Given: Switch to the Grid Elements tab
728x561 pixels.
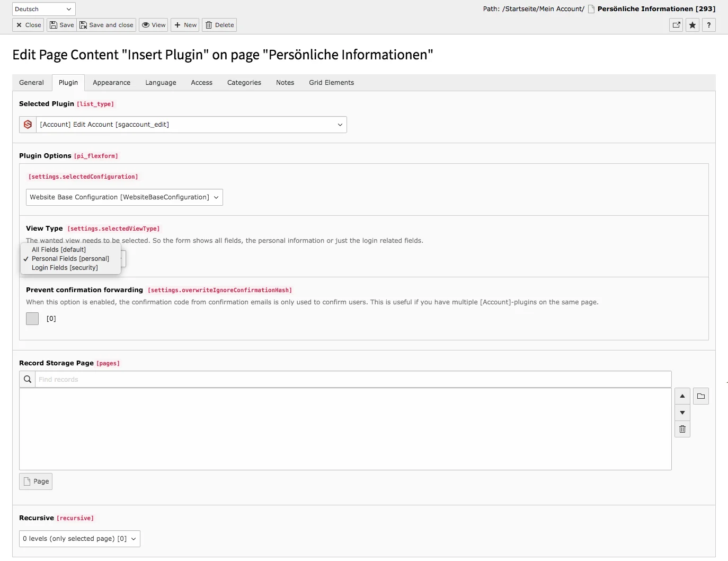Looking at the screenshot, I should tap(331, 82).
